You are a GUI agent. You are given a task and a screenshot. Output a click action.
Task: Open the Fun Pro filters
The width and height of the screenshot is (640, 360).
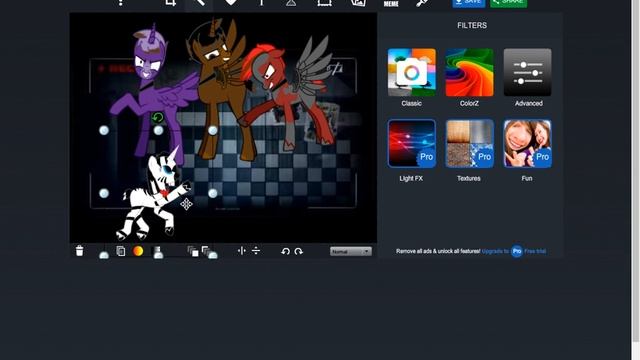pos(527,143)
